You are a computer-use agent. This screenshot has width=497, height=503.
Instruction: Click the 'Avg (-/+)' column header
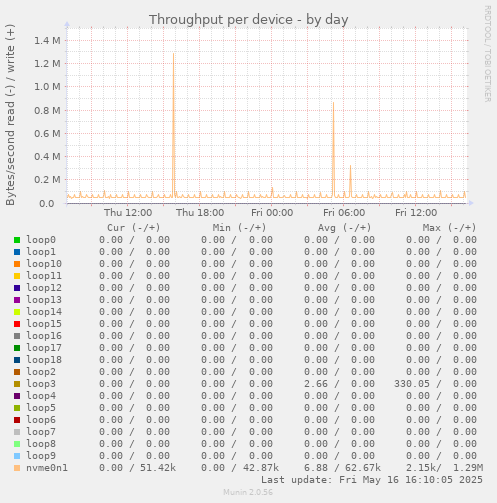click(x=344, y=228)
